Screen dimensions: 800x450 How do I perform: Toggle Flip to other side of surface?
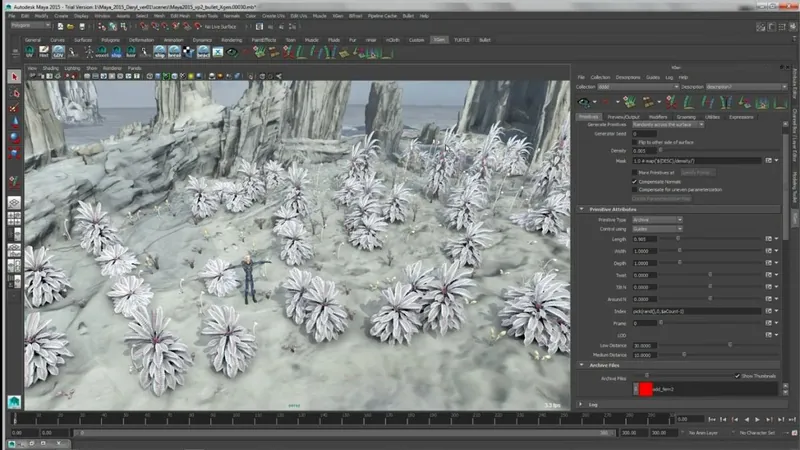point(635,142)
